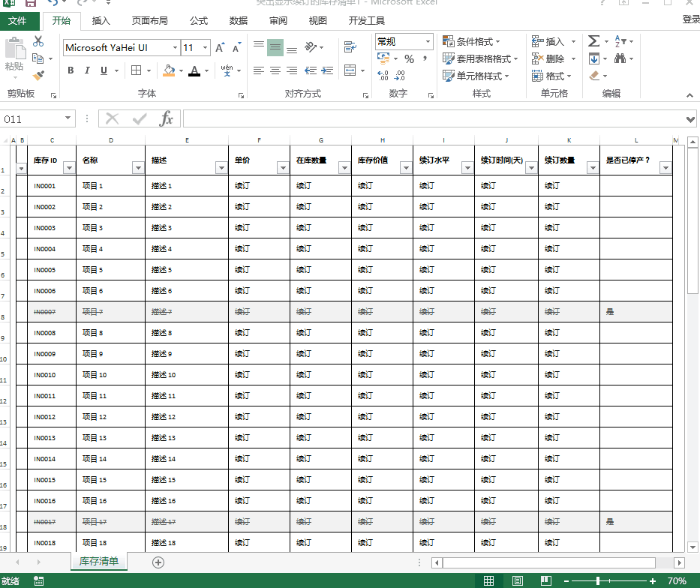This screenshot has height=588, width=700.
Task: Click the 条件格式 button
Action: 471,41
